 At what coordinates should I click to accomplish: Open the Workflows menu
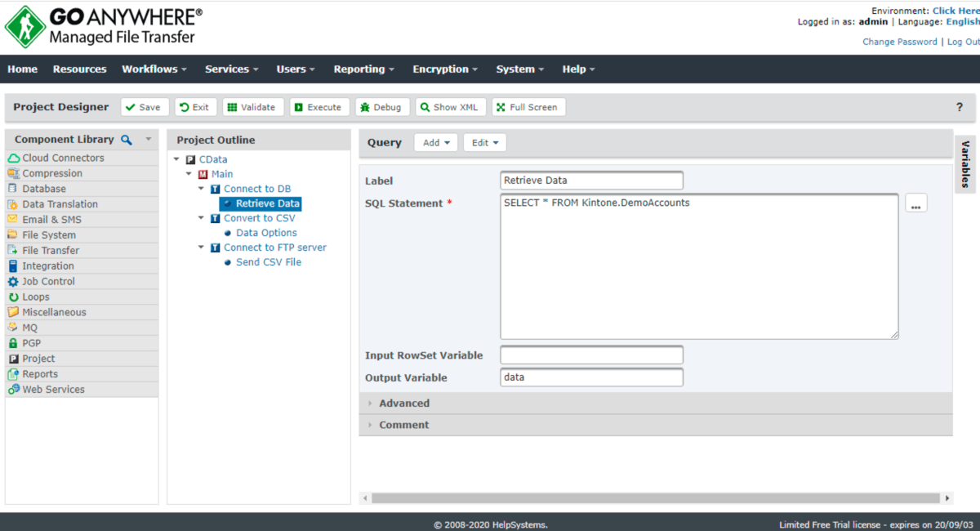click(x=154, y=69)
